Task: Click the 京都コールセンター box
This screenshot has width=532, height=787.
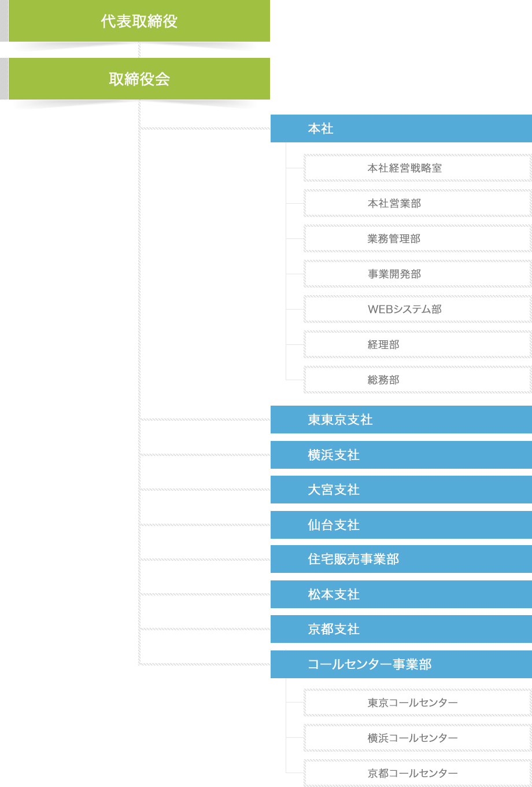Action: pyautogui.click(x=418, y=773)
